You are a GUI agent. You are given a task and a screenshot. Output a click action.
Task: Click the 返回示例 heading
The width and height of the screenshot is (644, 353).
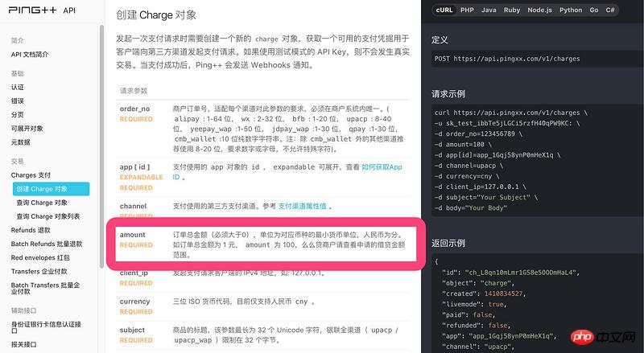pos(448,244)
